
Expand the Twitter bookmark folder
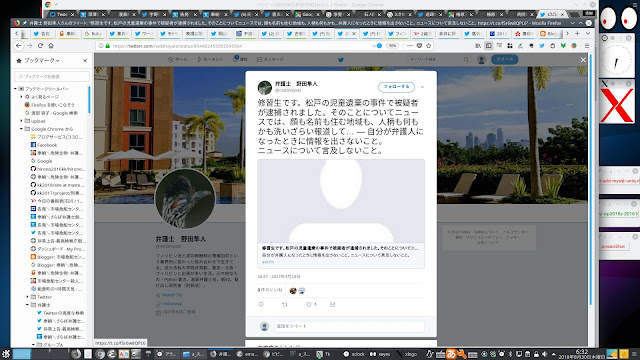point(28,297)
